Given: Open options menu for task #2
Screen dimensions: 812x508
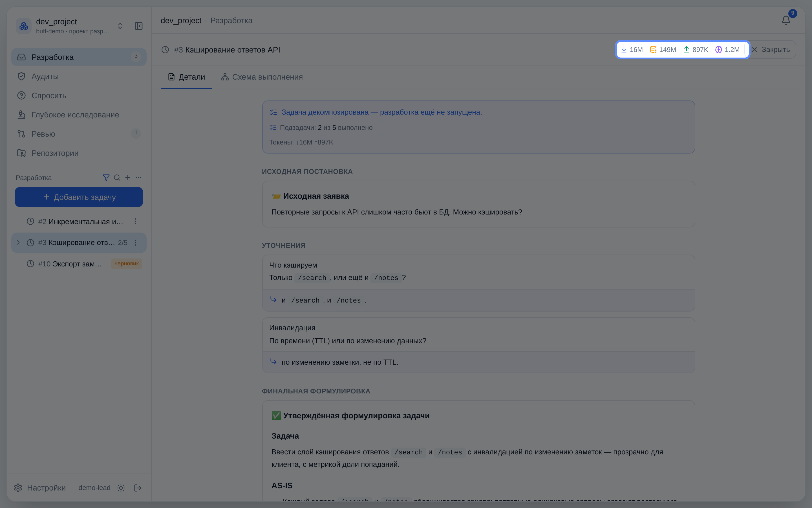Looking at the screenshot, I should pyautogui.click(x=135, y=222).
